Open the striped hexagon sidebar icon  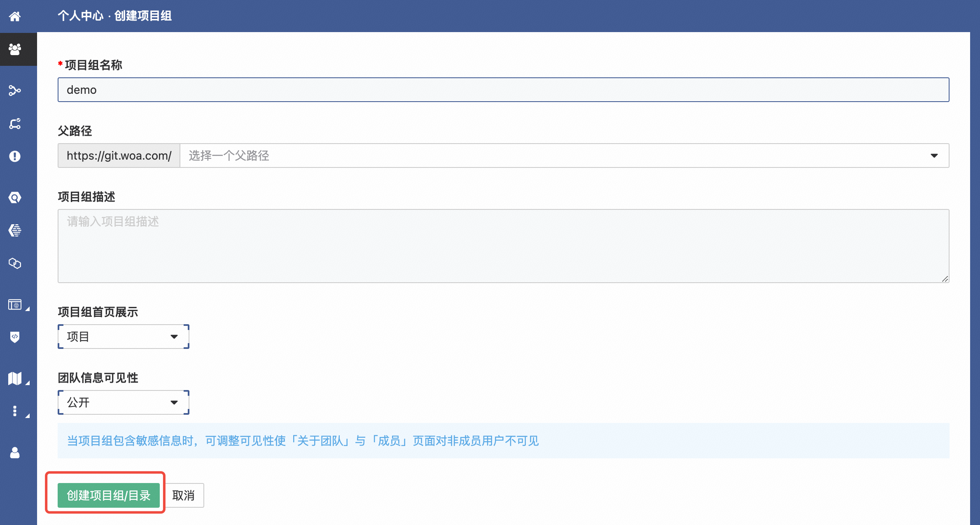pos(15,230)
